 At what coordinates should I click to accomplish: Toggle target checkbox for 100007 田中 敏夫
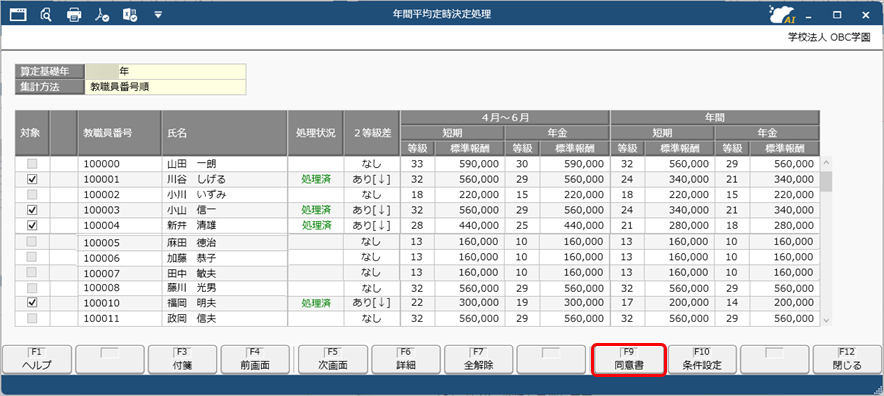pyautogui.click(x=32, y=272)
